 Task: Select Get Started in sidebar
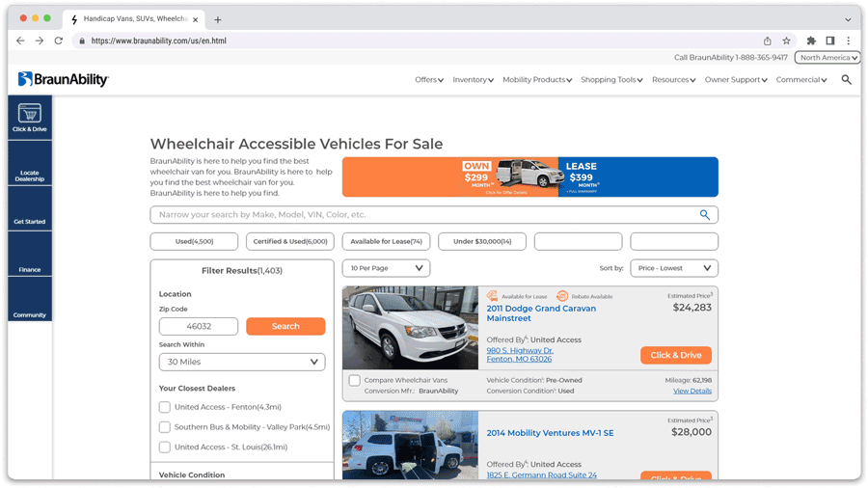coord(29,209)
